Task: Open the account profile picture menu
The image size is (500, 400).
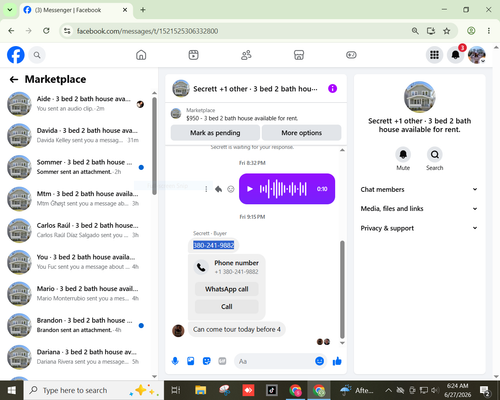Action: tap(477, 55)
